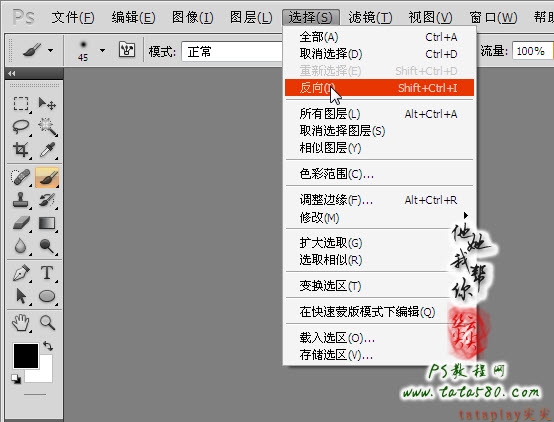554x422 pixels.
Task: Open the 图像(I) menu
Action: tap(193, 17)
